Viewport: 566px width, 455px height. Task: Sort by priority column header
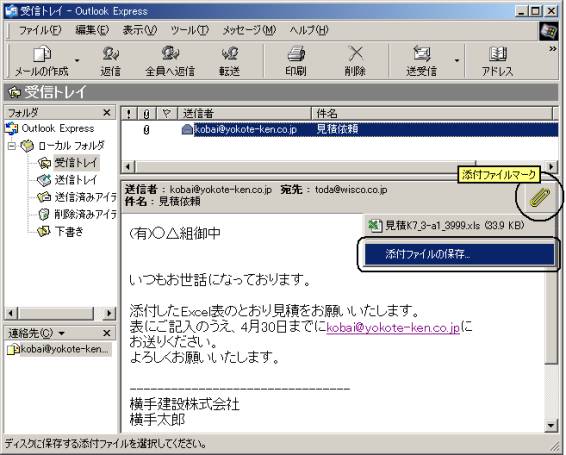pos(129,114)
